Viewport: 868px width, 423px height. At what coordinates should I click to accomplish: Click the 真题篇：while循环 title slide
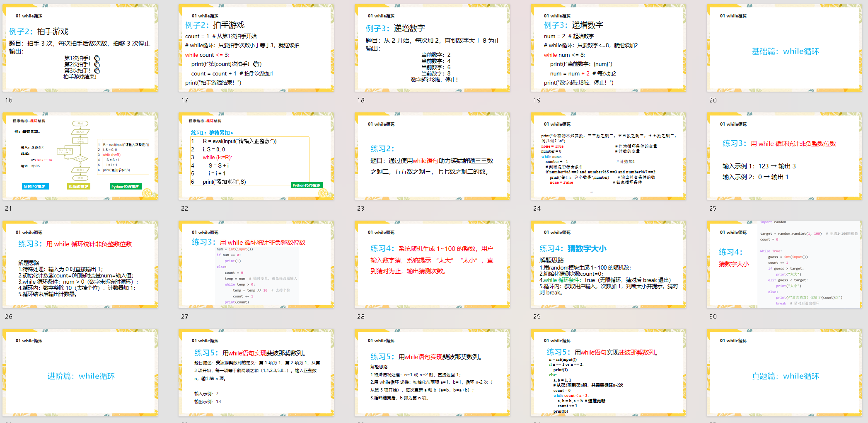tap(784, 373)
